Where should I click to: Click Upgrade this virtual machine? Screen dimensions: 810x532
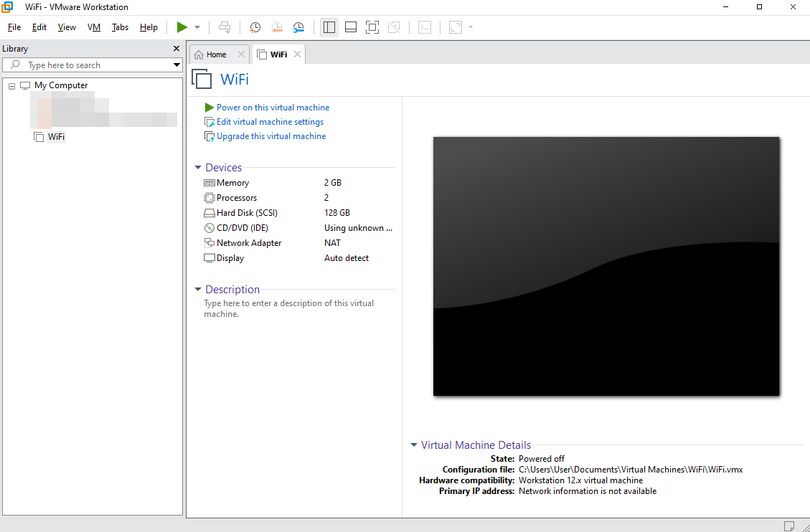click(x=271, y=136)
